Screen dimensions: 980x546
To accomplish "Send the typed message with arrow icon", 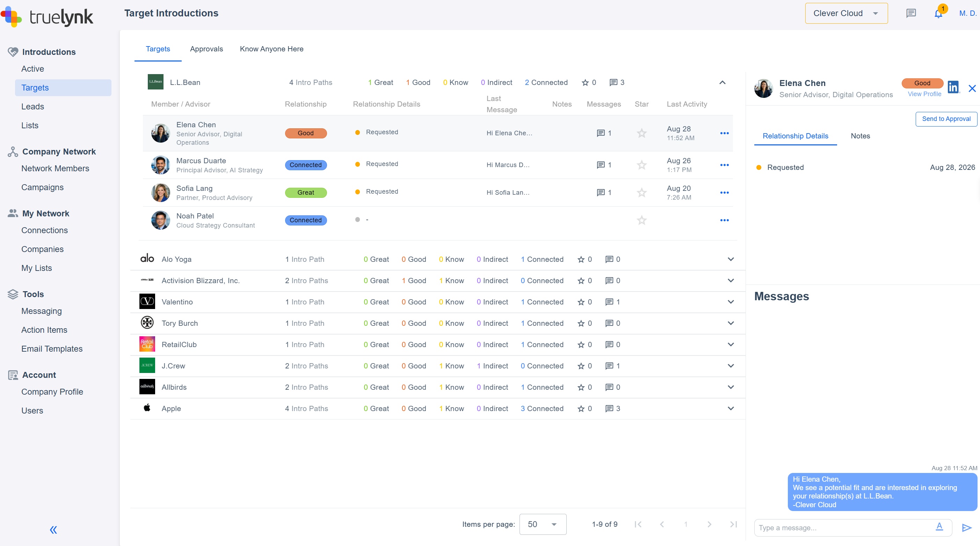I will (x=967, y=528).
